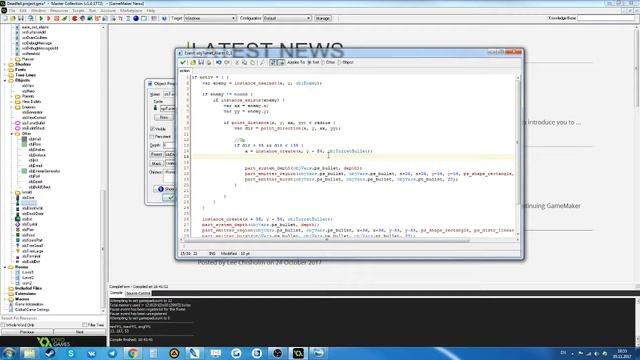Click the Search For Resources input field
The width and height of the screenshot is (640, 360).
(x=52, y=318)
